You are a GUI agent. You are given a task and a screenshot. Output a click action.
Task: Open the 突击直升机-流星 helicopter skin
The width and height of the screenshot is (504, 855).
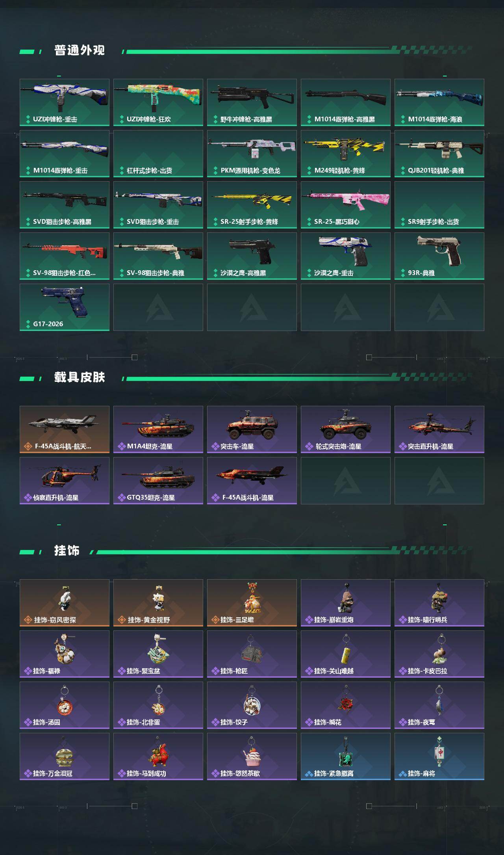[x=439, y=429]
